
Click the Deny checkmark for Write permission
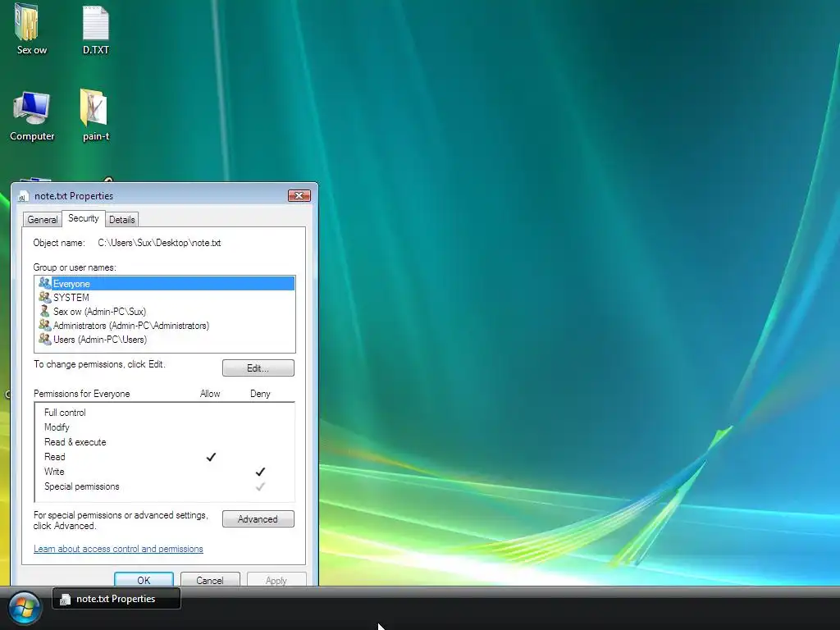(x=260, y=472)
